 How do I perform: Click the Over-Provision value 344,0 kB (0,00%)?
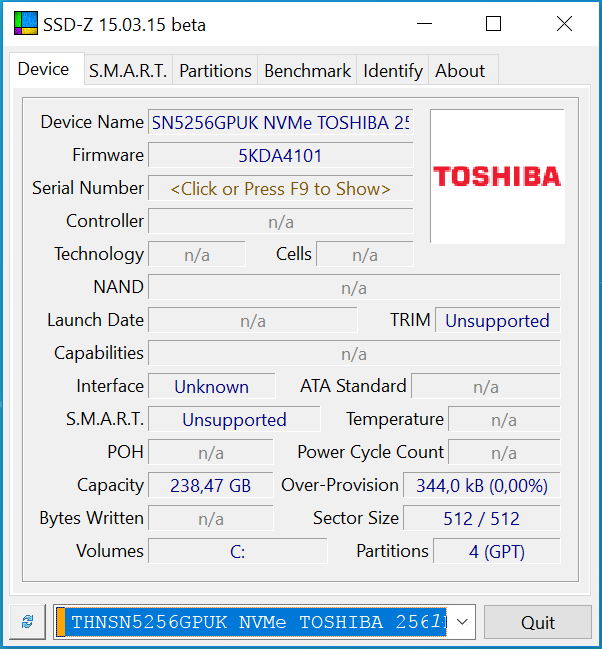tap(482, 486)
